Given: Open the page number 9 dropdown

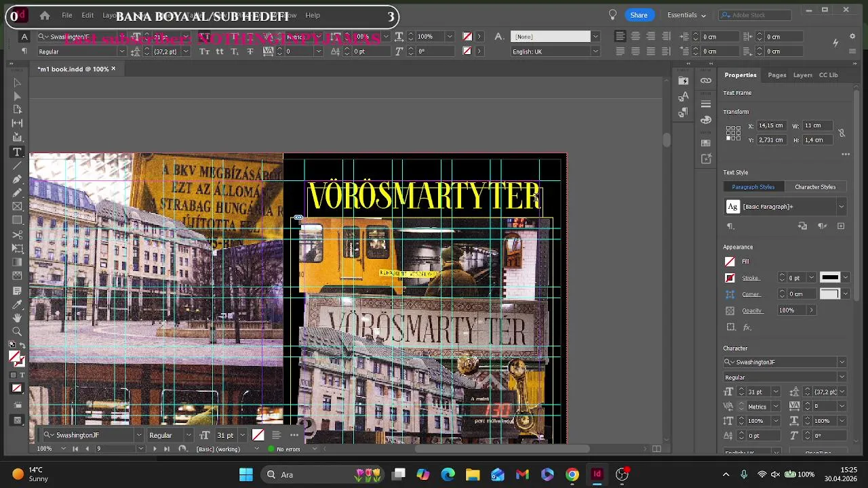Looking at the screenshot, I should tap(140, 449).
